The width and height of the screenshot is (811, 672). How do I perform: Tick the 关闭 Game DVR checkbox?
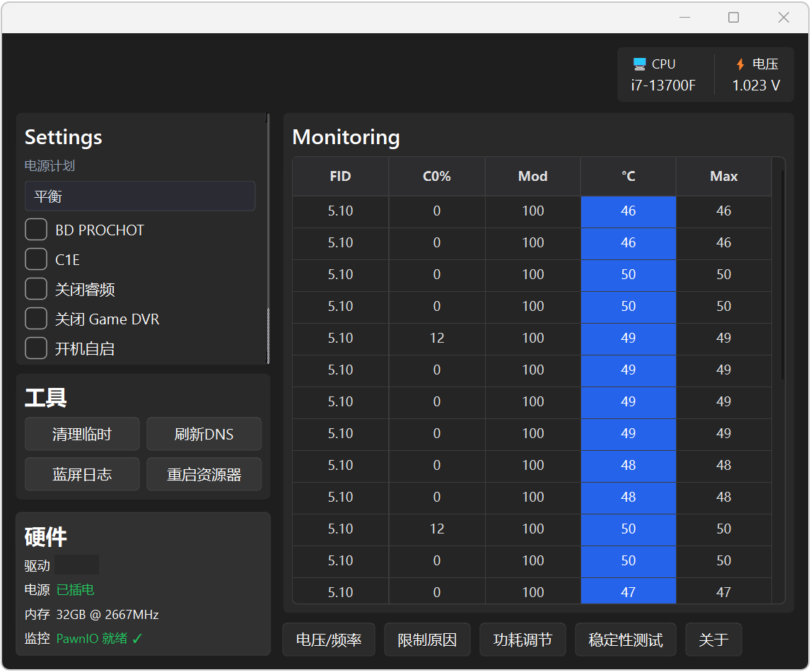(36, 319)
